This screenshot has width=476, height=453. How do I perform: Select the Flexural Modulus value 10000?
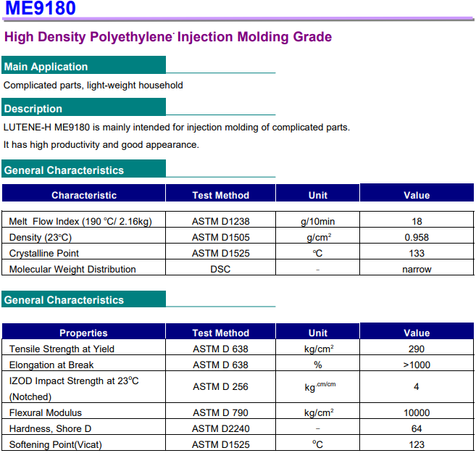coord(417,412)
